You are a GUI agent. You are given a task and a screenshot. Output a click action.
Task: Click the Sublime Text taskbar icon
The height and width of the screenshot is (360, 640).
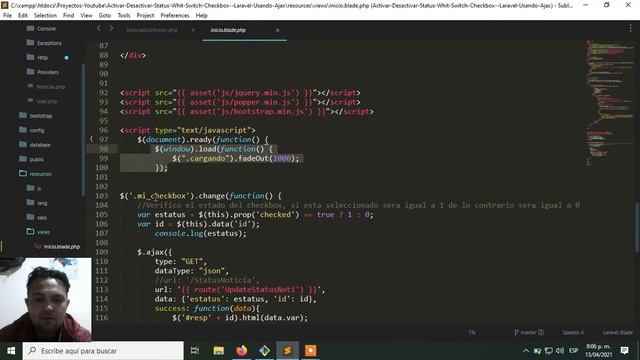point(287,351)
